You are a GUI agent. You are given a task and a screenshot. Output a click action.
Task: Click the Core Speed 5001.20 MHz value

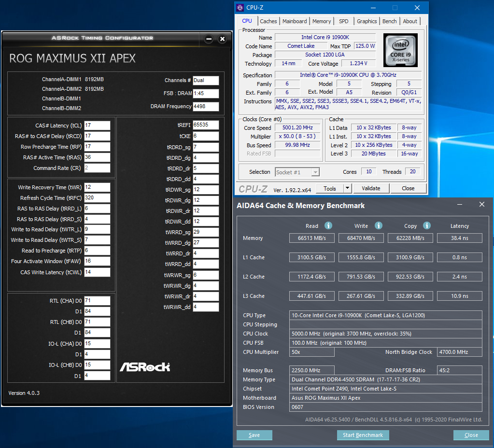click(x=297, y=127)
